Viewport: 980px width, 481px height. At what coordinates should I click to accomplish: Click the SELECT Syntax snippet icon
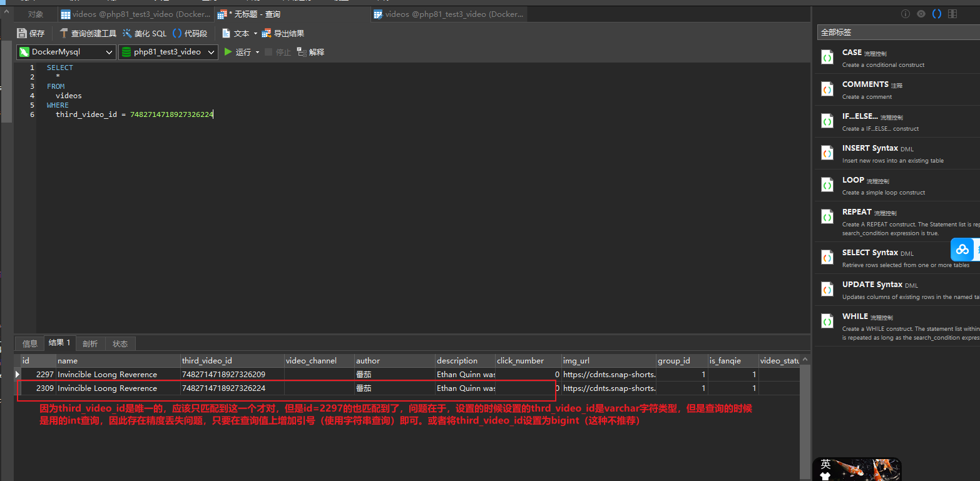[x=827, y=258]
